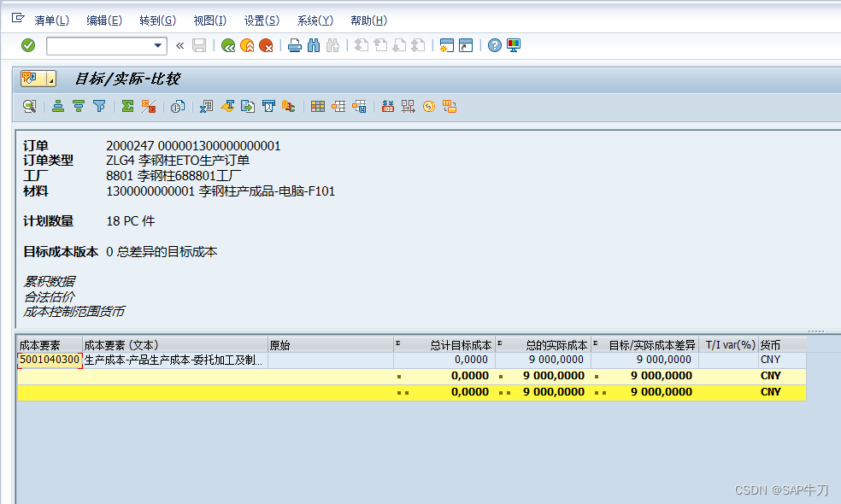Screen dimensions: 841x504
Task: Click the Print Preview icon
Action: click(x=178, y=106)
